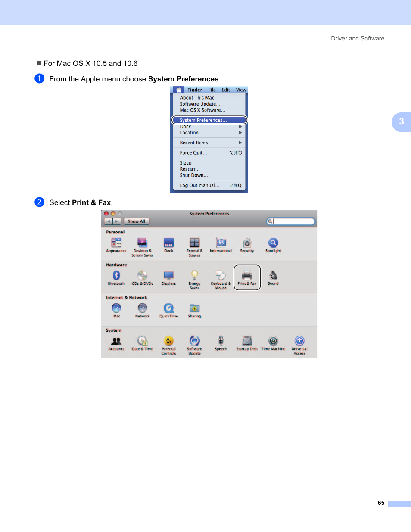
Task: Choose Sleep from Apple menu
Action: click(x=209, y=163)
